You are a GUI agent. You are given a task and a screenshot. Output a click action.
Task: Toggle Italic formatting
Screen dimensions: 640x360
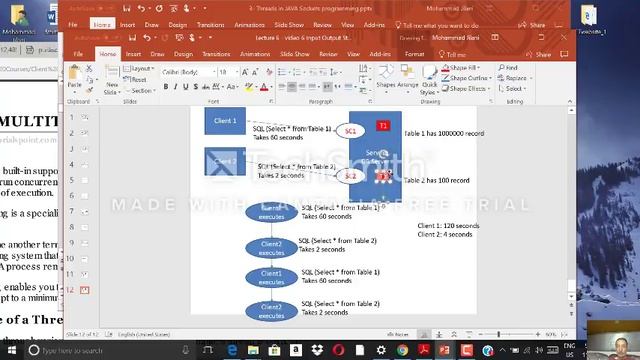(176, 87)
